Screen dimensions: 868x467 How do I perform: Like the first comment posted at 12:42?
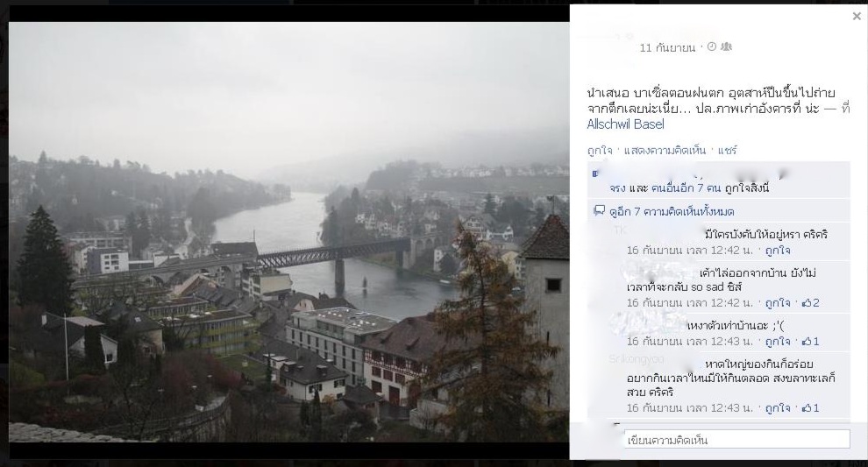pos(778,251)
